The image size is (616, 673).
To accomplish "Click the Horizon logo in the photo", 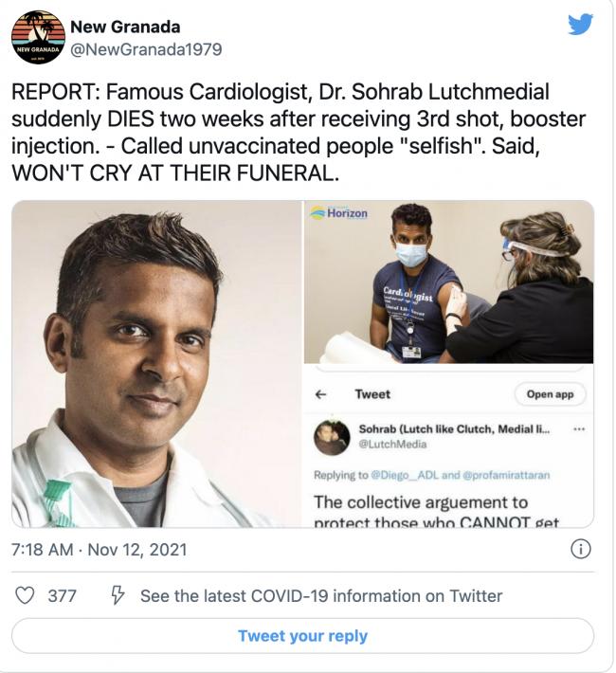I will (x=339, y=213).
